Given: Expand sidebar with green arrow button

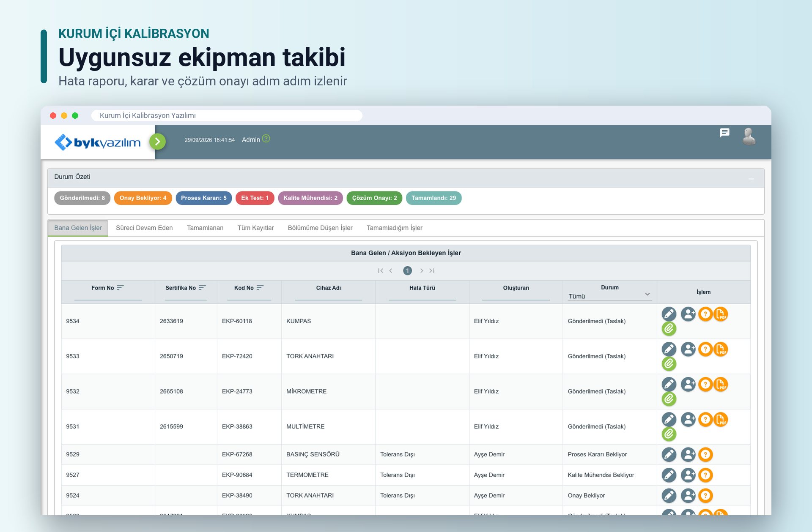Looking at the screenshot, I should tap(157, 142).
